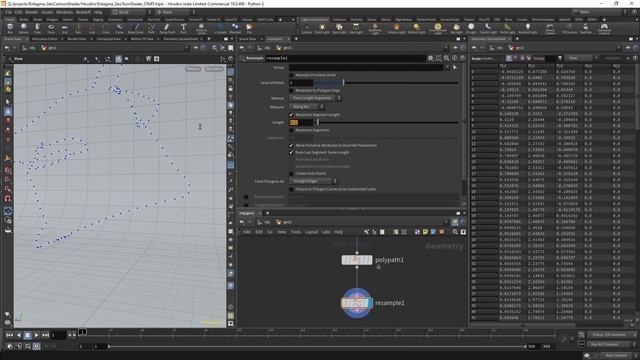Click the resample1 node name field
Image resolution: width=640 pixels, height=360 pixels.
(x=345, y=58)
